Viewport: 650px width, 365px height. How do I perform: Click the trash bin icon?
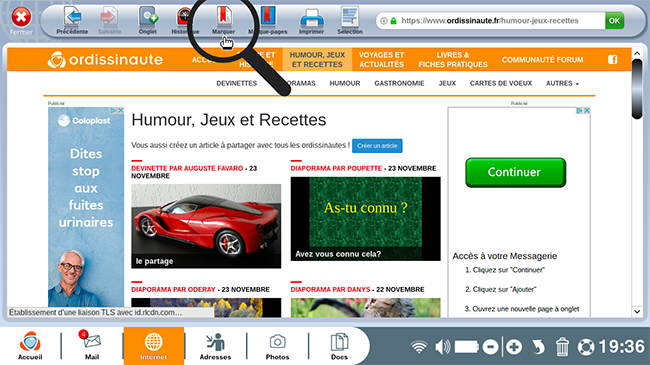tap(562, 347)
